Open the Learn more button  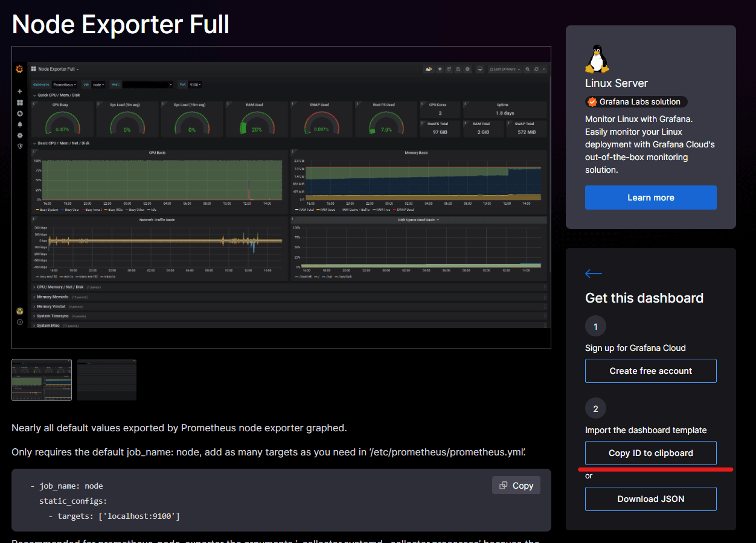pyautogui.click(x=651, y=198)
